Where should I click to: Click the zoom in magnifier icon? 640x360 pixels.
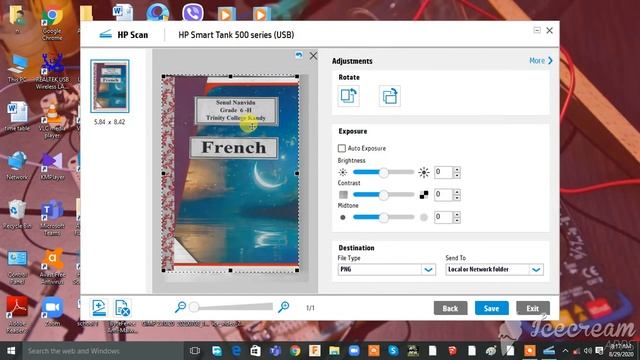[283, 307]
